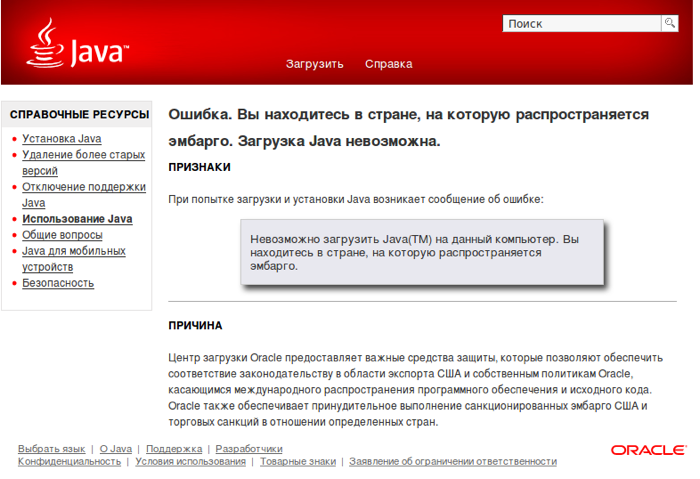Click the error title beginning Ошибка. Вы находитесь

(408, 128)
